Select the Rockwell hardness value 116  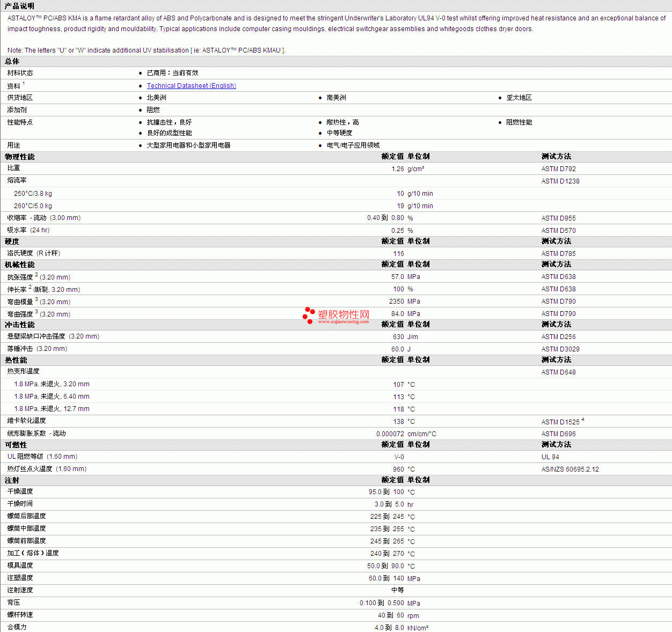pos(398,254)
